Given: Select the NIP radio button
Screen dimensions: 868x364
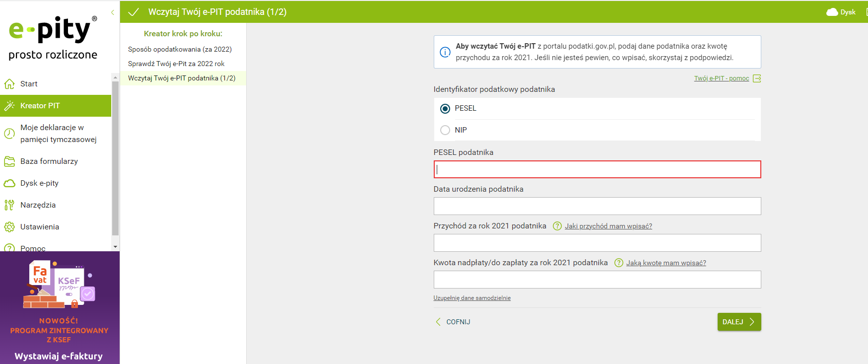Looking at the screenshot, I should point(445,130).
